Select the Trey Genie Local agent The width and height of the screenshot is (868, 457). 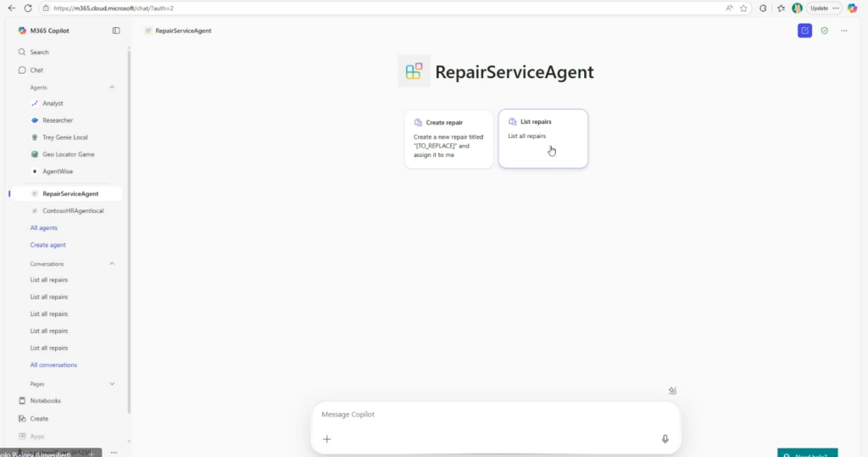[x=65, y=137]
